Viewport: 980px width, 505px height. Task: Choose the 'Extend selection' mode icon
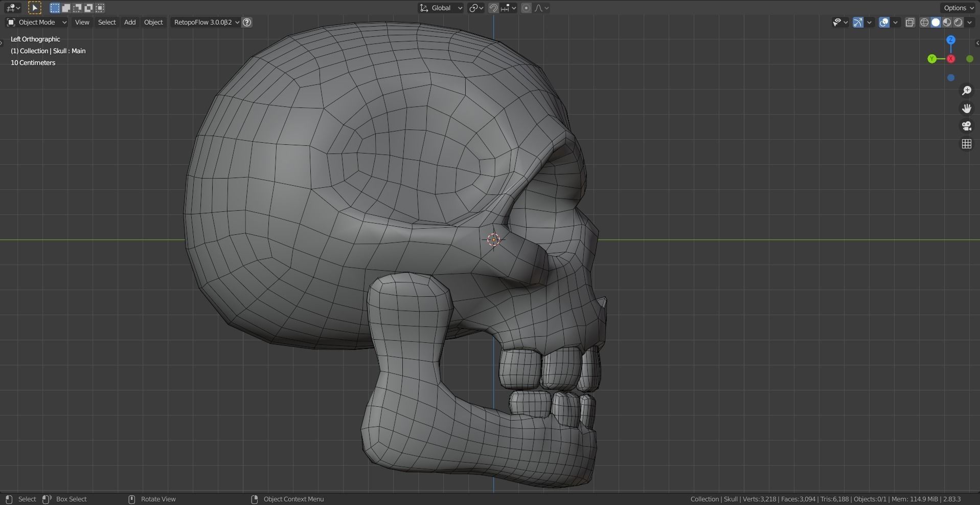(x=66, y=8)
